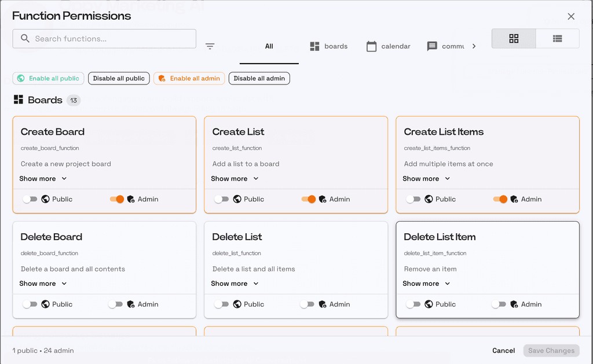Click the globe icon on Create List
The image size is (593, 364).
(237, 199)
